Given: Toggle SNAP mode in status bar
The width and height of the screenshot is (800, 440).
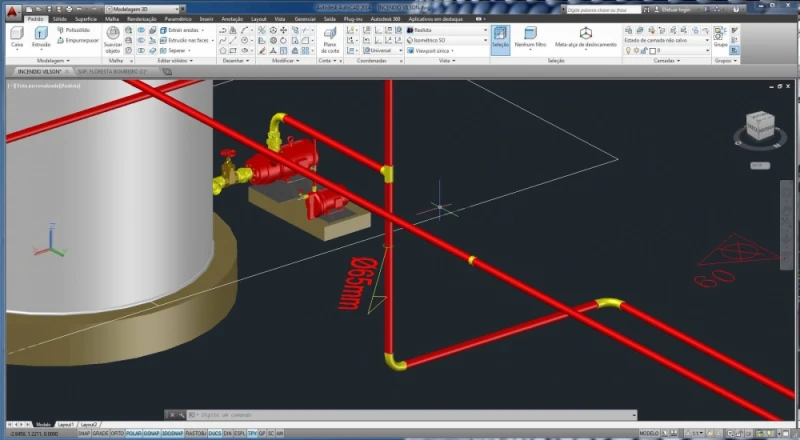Looking at the screenshot, I should pos(84,433).
